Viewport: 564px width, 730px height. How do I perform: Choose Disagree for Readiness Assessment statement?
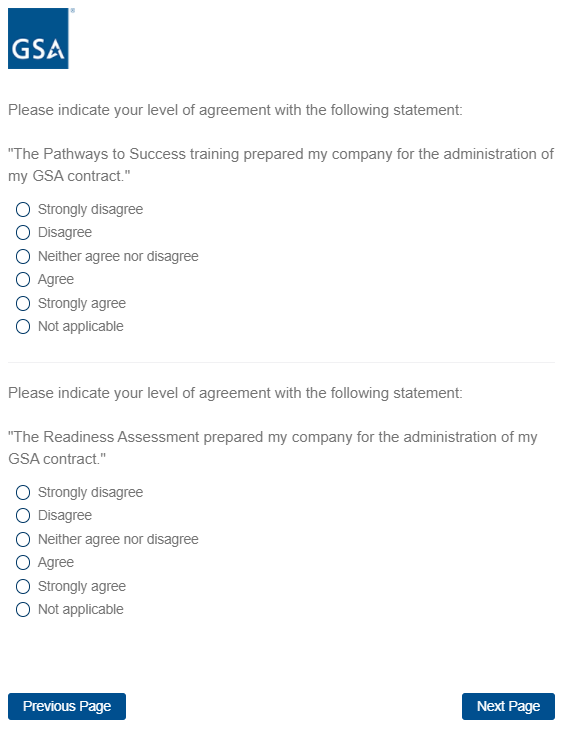tap(23, 515)
